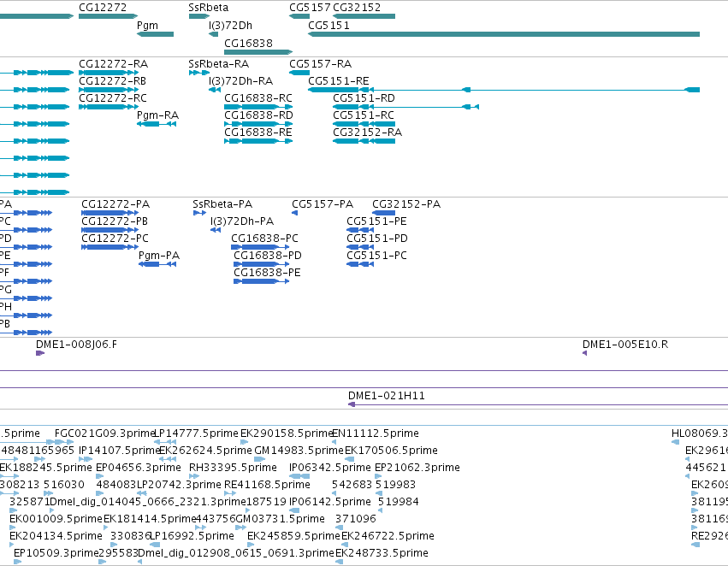Click the long CG5151 gene span bar
This screenshot has width=728, height=566.
[x=504, y=34]
